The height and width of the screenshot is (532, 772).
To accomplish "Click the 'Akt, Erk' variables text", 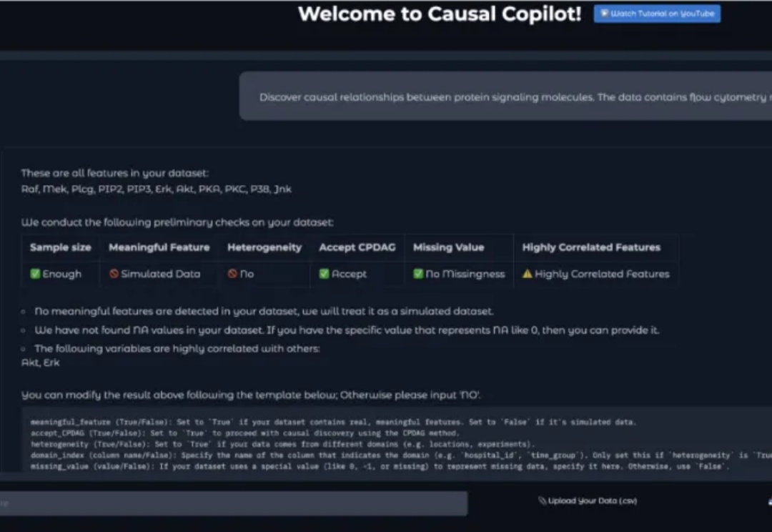I will pos(40,363).
